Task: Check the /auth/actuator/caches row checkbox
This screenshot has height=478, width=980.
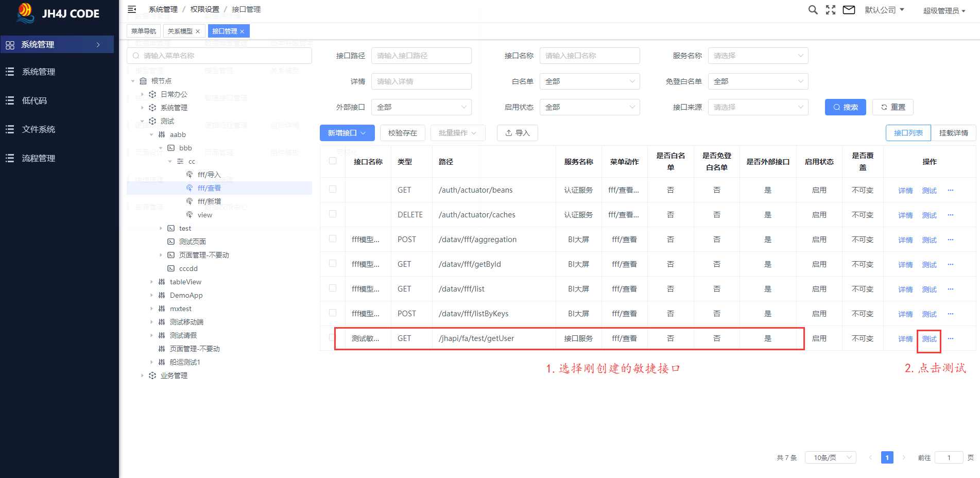Action: point(333,214)
